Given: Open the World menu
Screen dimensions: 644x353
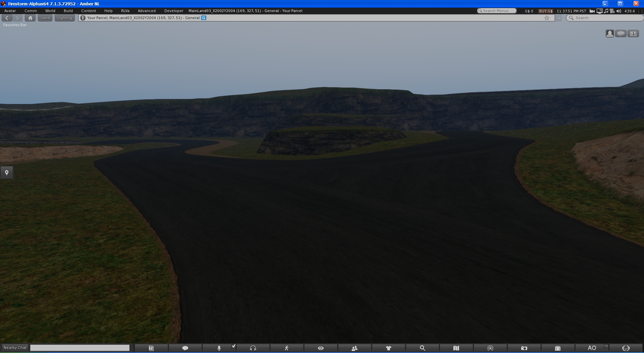Looking at the screenshot, I should (50, 11).
